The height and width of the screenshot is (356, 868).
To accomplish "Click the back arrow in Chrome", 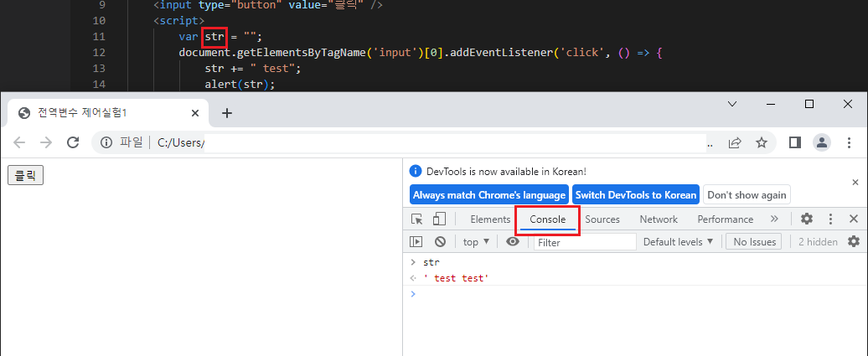I will tap(19, 143).
